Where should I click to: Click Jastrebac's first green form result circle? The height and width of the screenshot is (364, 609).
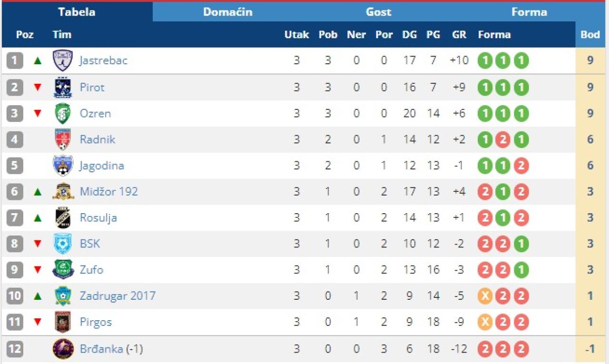tap(485, 61)
